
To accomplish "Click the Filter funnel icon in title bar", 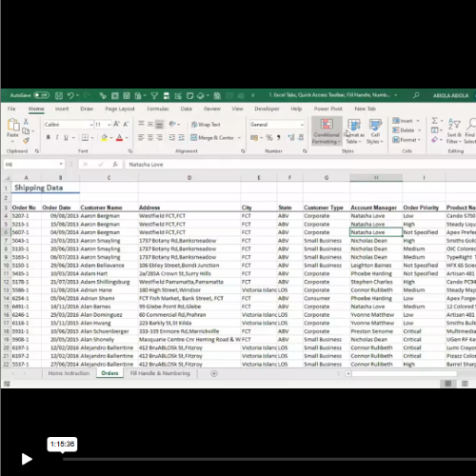I will 154,95.
